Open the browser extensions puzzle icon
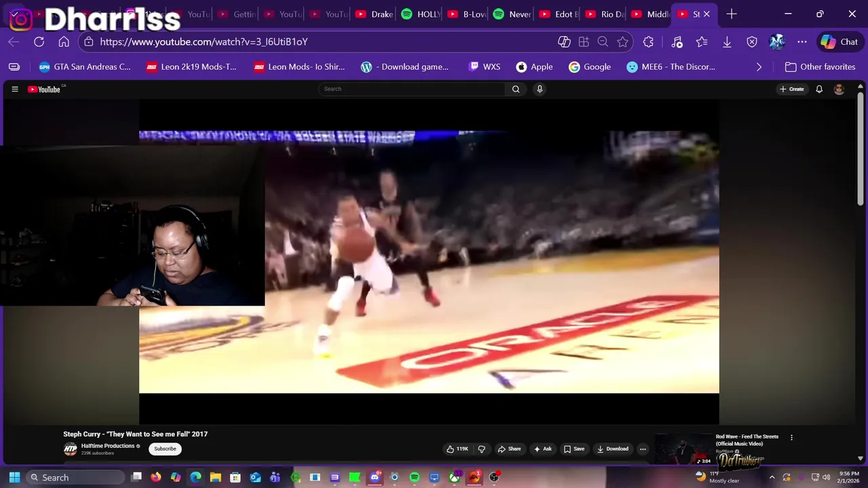The image size is (868, 488). tap(648, 42)
